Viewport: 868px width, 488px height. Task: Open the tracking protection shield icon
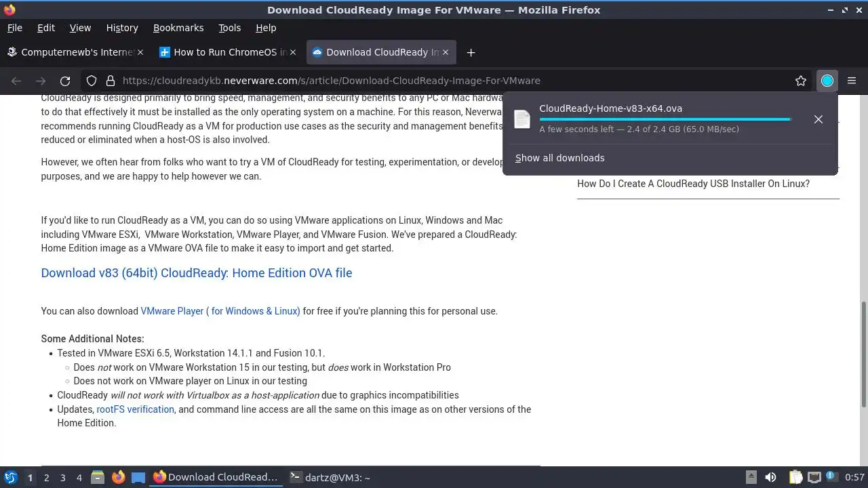pyautogui.click(x=92, y=81)
